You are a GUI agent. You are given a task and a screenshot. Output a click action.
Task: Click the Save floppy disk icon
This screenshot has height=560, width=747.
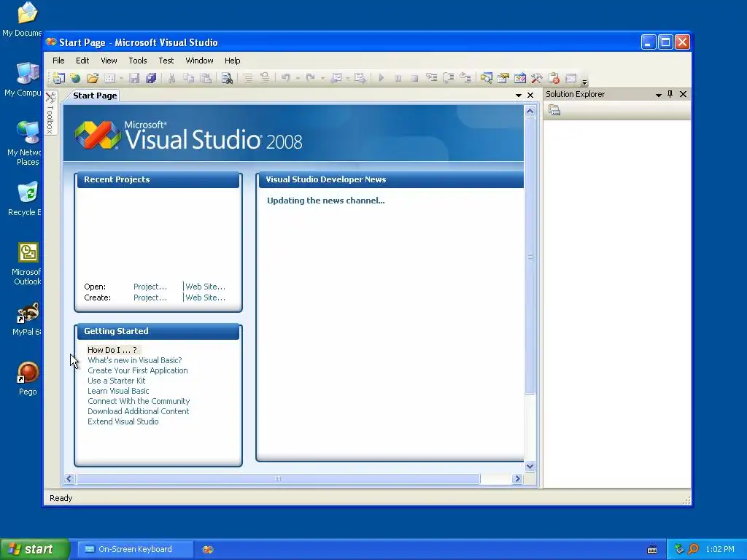pos(135,78)
